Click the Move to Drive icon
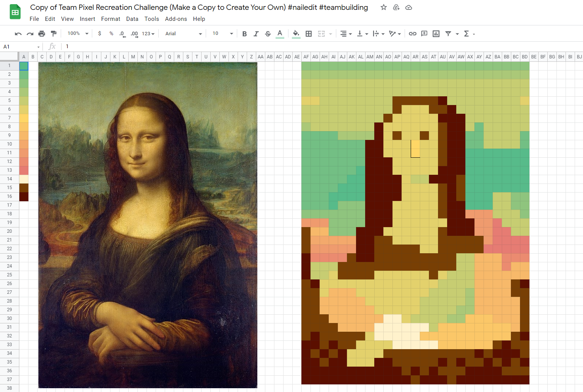This screenshot has width=583, height=392. pos(396,7)
